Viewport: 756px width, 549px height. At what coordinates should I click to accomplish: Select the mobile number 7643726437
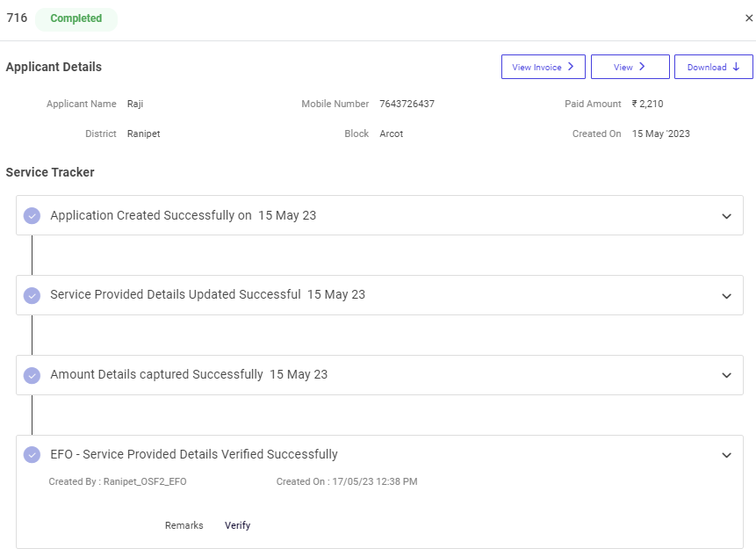(407, 104)
